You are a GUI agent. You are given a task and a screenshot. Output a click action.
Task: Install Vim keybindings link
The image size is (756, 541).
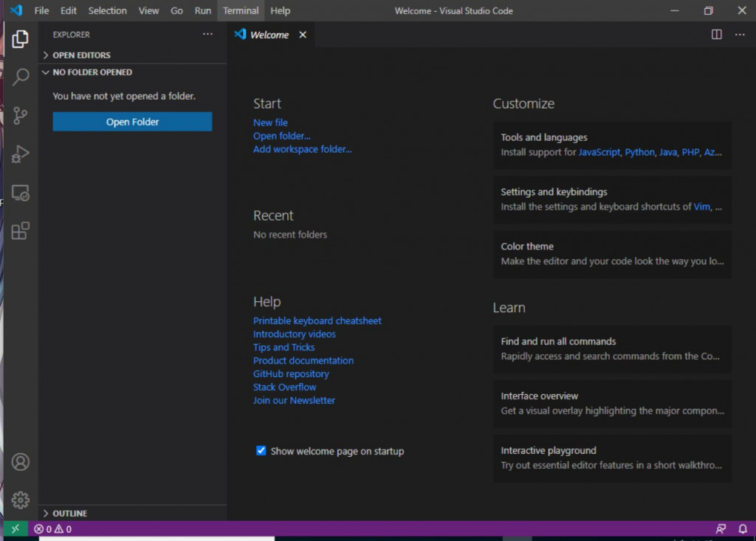coord(701,207)
